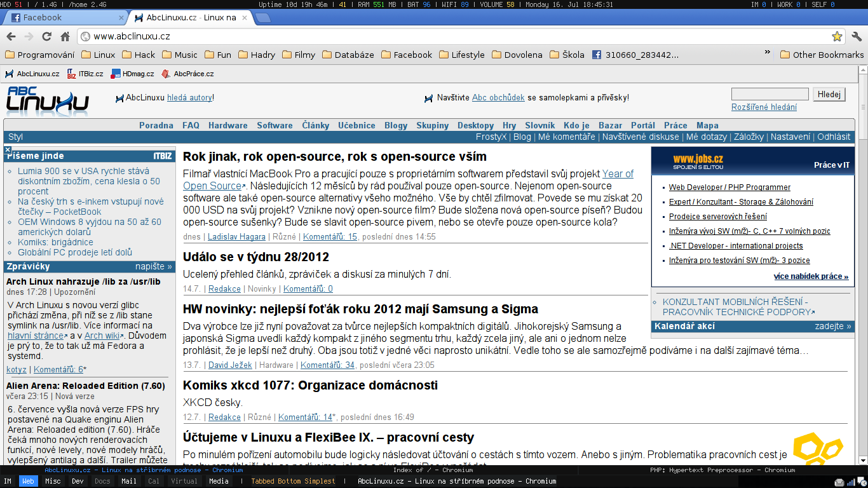This screenshot has height=488, width=868.
Task: Click the page vertical scrollbar
Action: click(x=862, y=266)
